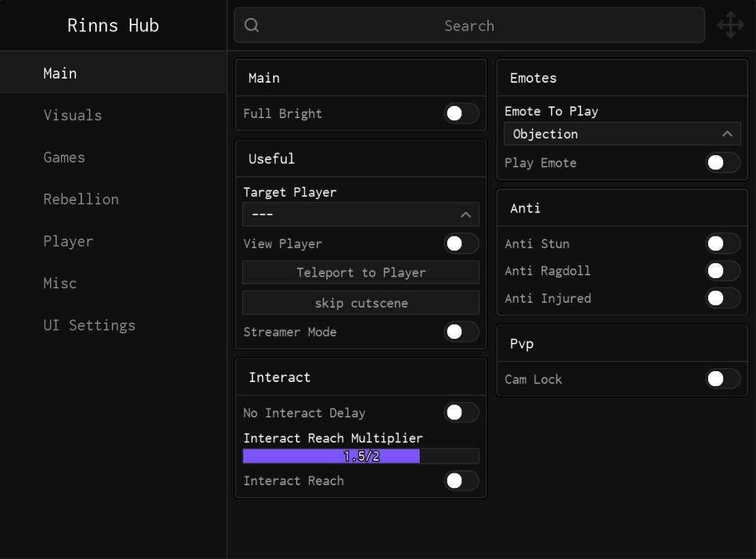Enable the Full Bright toggle
The width and height of the screenshot is (756, 559).
[461, 114]
